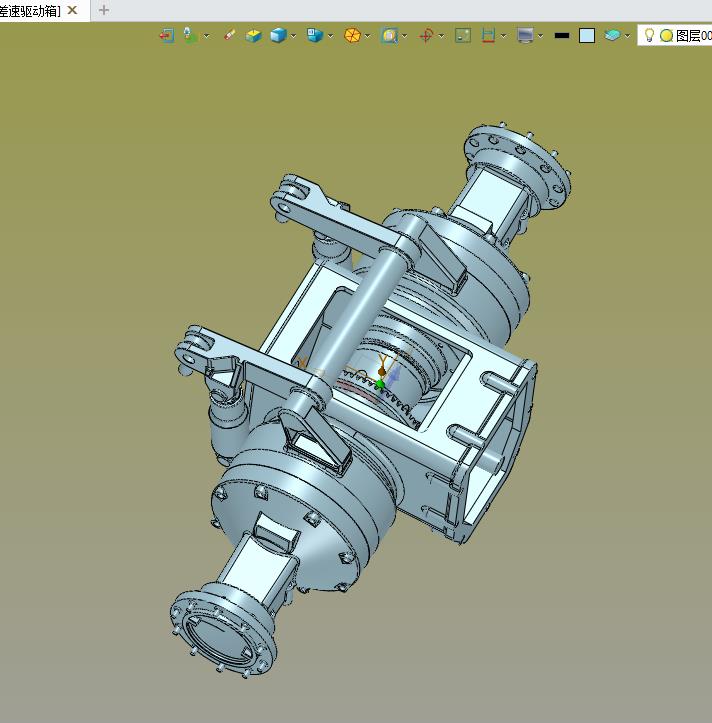Click the black line color swatch
The width and height of the screenshot is (712, 723).
pos(562,36)
